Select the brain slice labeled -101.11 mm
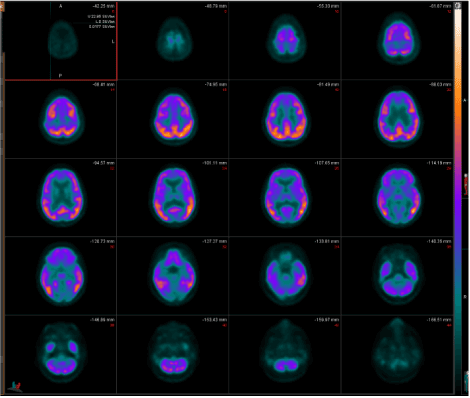Screen dimensions: 470x398 (173, 198)
